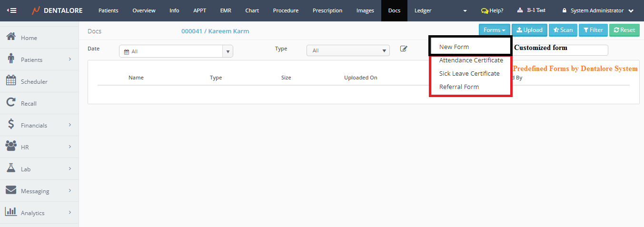Image resolution: width=644 pixels, height=227 pixels.
Task: Expand the Date filter dropdown
Action: click(x=228, y=51)
